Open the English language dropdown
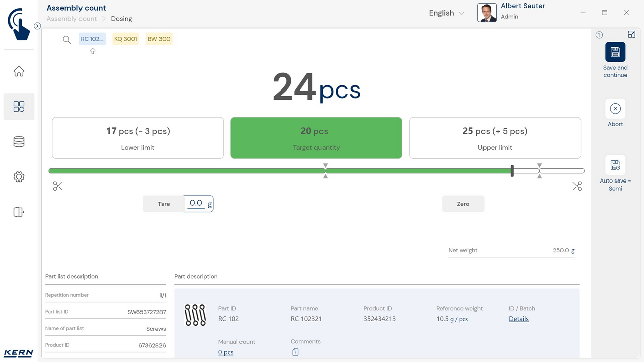The height and width of the screenshot is (362, 644). pyautogui.click(x=446, y=13)
